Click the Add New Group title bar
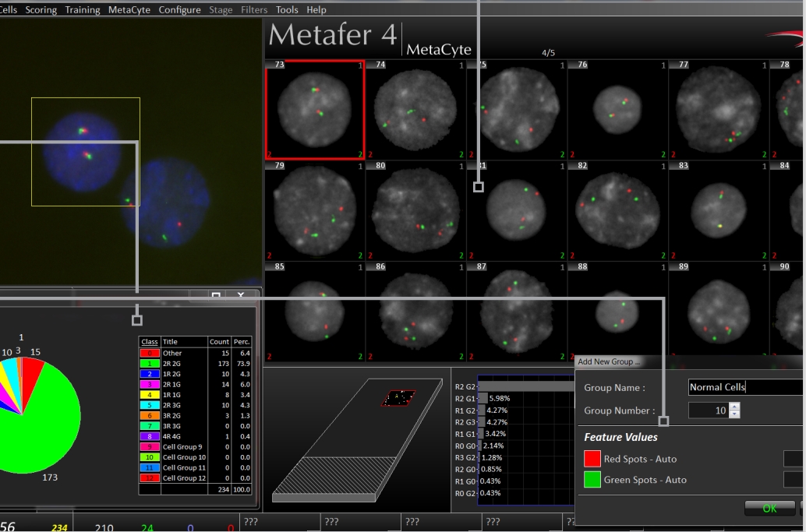The image size is (806, 532). click(690, 361)
